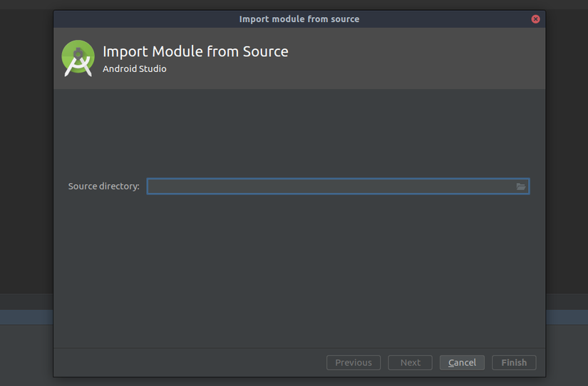This screenshot has height=386, width=588.
Task: Close the Import module dialog window
Action: [x=535, y=19]
